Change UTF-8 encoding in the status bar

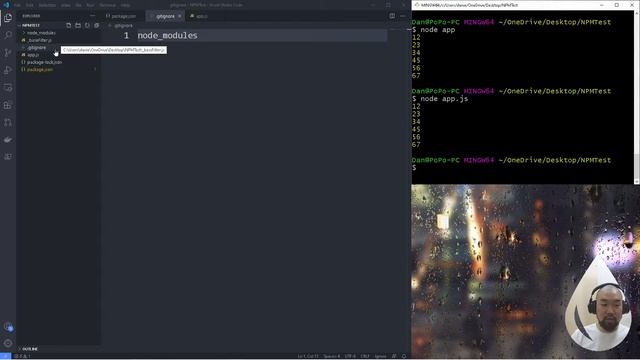pos(351,356)
